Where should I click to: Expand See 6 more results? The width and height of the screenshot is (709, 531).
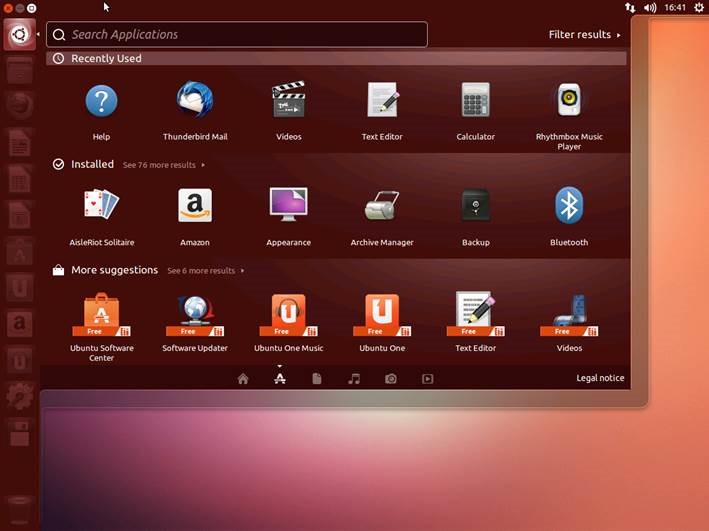(206, 270)
